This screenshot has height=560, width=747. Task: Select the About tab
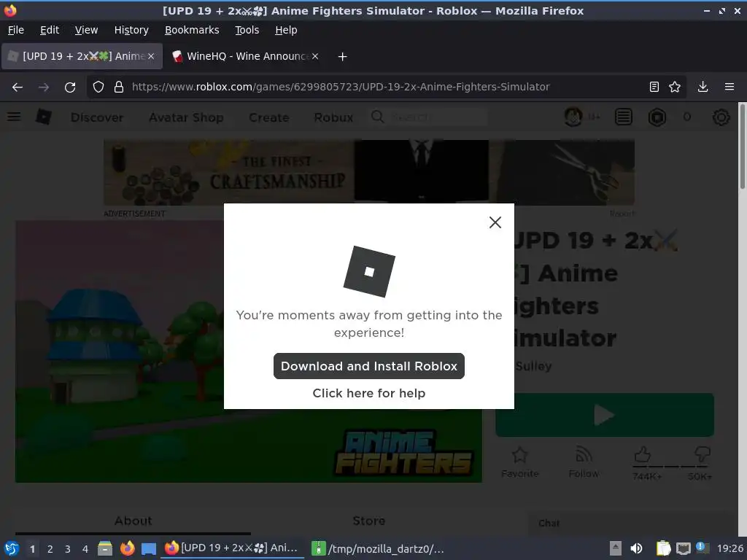[x=133, y=521]
